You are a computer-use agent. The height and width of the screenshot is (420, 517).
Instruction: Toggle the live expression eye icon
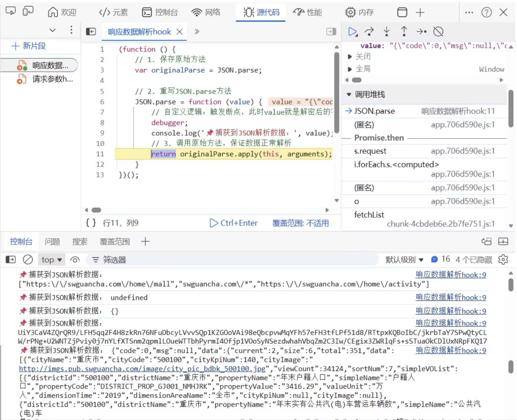pyautogui.click(x=75, y=260)
